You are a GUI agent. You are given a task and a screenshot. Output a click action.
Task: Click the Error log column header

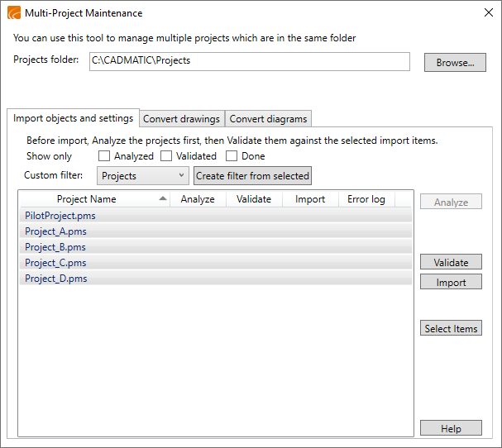pyautogui.click(x=366, y=199)
